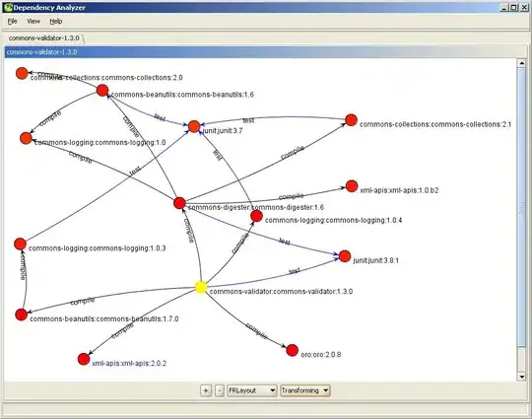This screenshot has width=532, height=419.
Task: Open the File menu
Action: tap(12, 22)
